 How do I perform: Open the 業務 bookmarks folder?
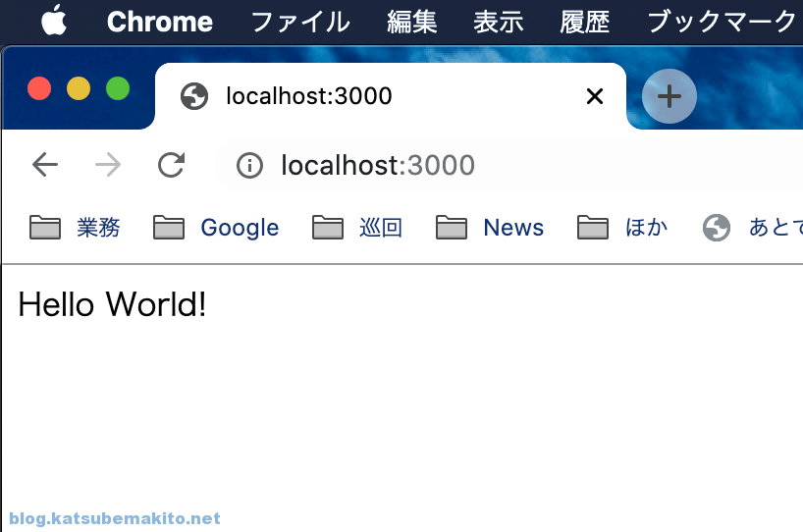point(75,228)
